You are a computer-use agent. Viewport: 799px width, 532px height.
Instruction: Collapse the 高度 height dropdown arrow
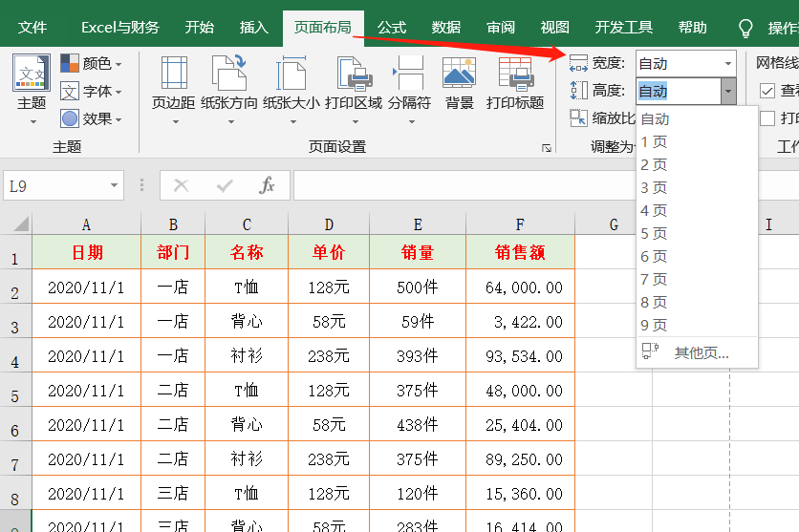click(728, 91)
